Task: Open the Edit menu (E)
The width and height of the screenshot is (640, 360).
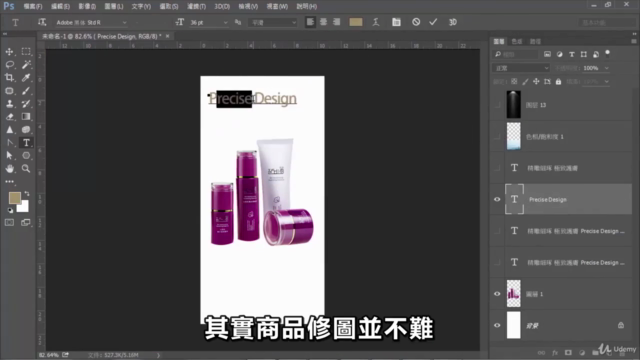Action: point(60,7)
